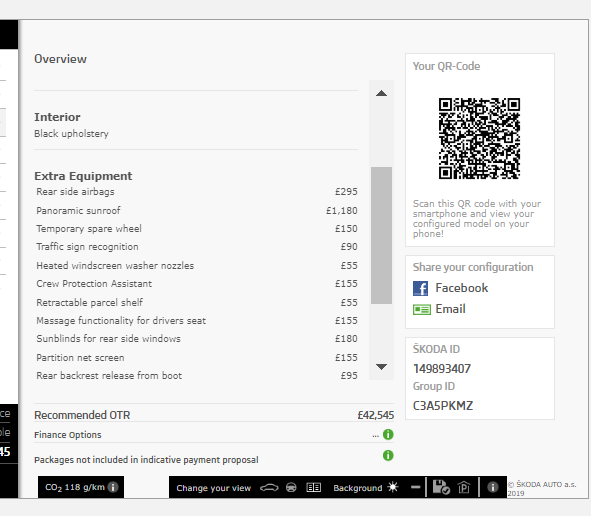
Task: Open the garage parking icon
Action: point(464,488)
